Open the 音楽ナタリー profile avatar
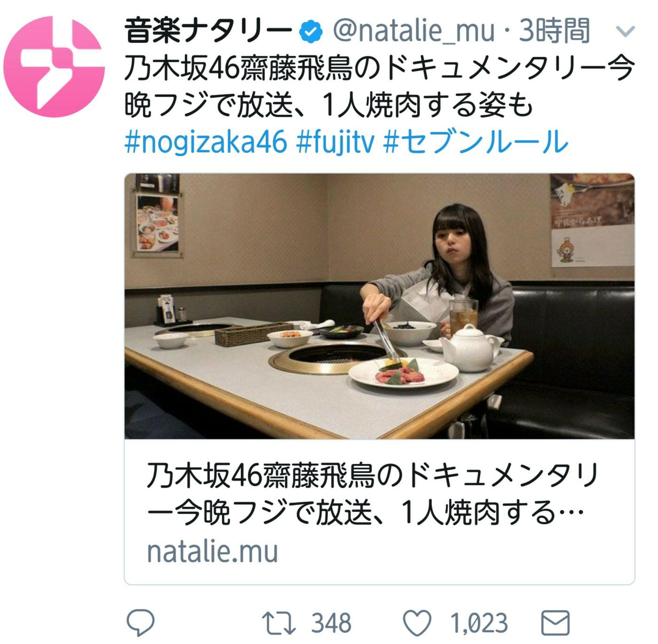Screen dimensions: 658x644 pyautogui.click(x=54, y=66)
